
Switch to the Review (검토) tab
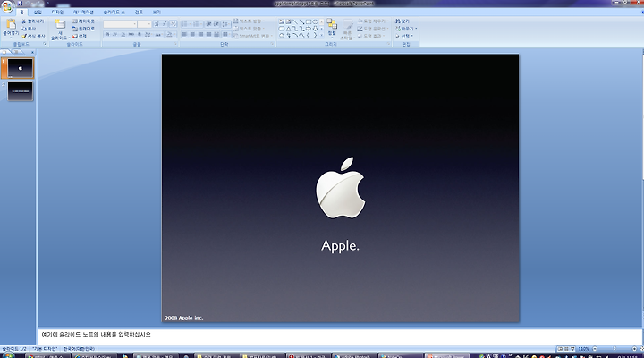(x=139, y=13)
